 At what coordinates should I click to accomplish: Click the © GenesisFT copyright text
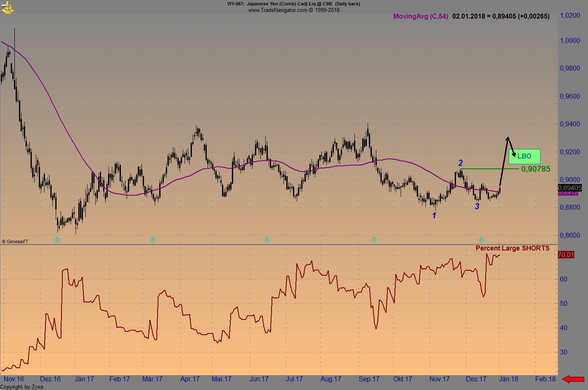(15, 241)
